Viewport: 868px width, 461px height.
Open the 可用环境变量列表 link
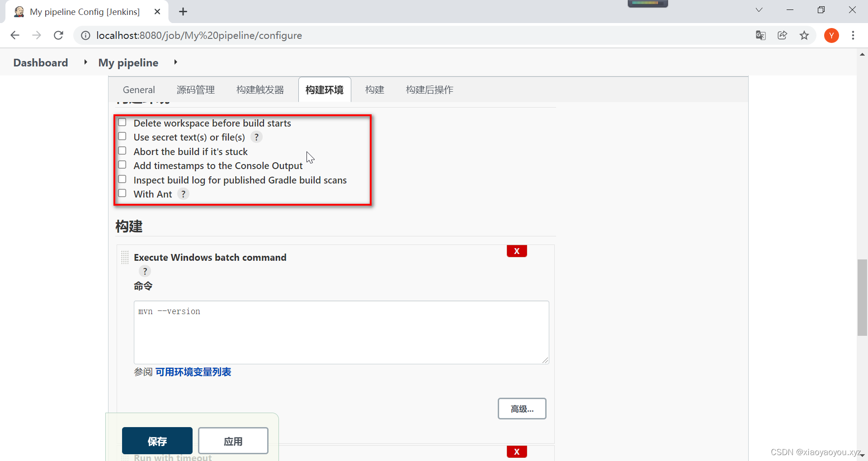click(x=193, y=372)
